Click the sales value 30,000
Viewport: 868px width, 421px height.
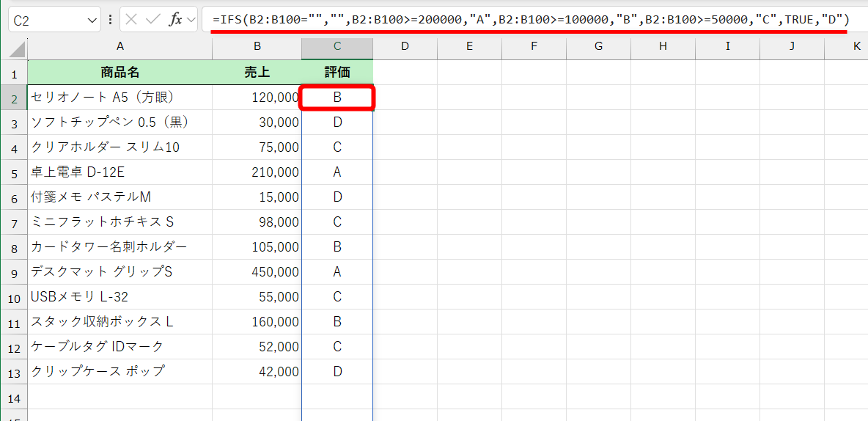coord(257,122)
